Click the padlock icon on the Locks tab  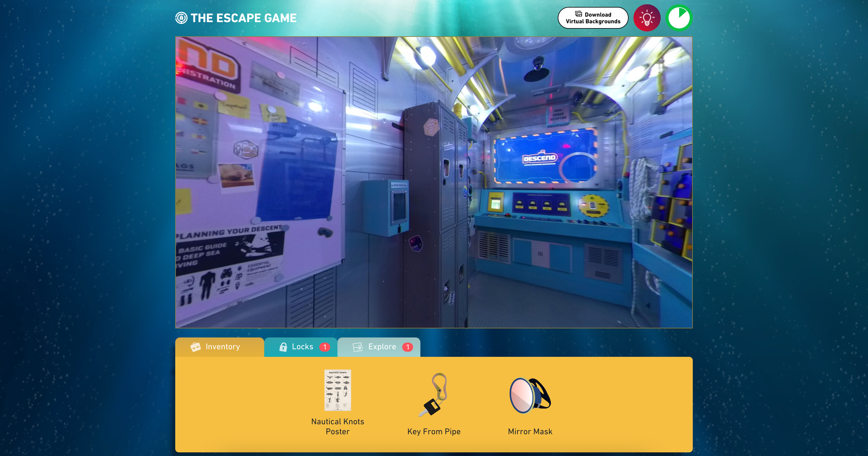tap(283, 347)
